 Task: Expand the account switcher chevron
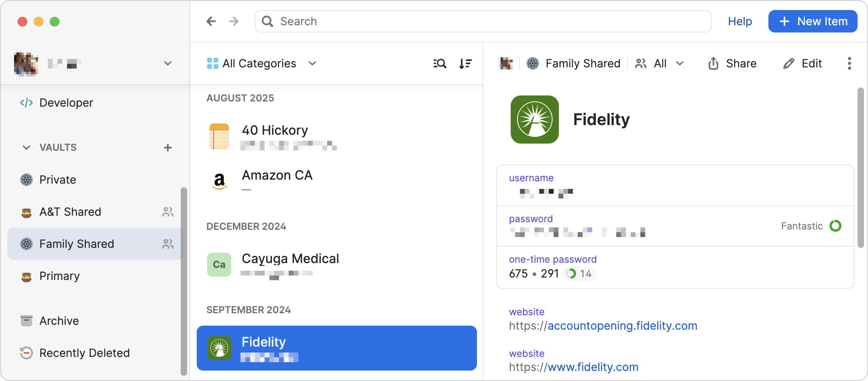pyautogui.click(x=168, y=63)
